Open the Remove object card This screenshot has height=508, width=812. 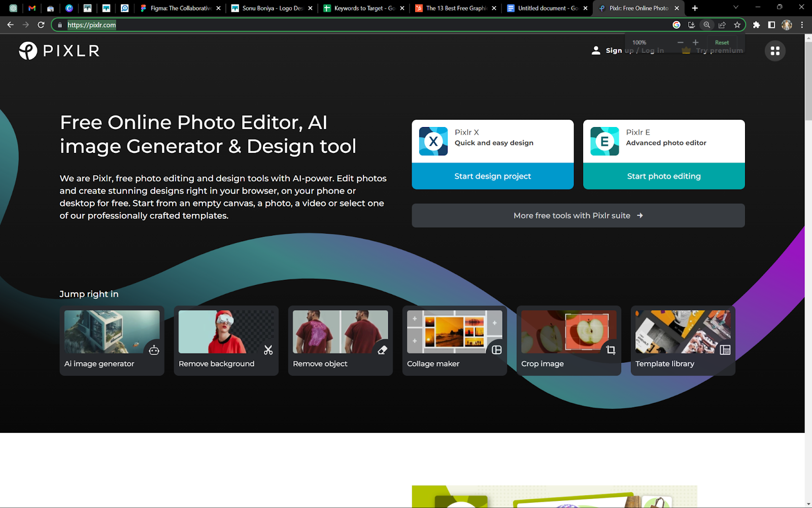tap(340, 341)
